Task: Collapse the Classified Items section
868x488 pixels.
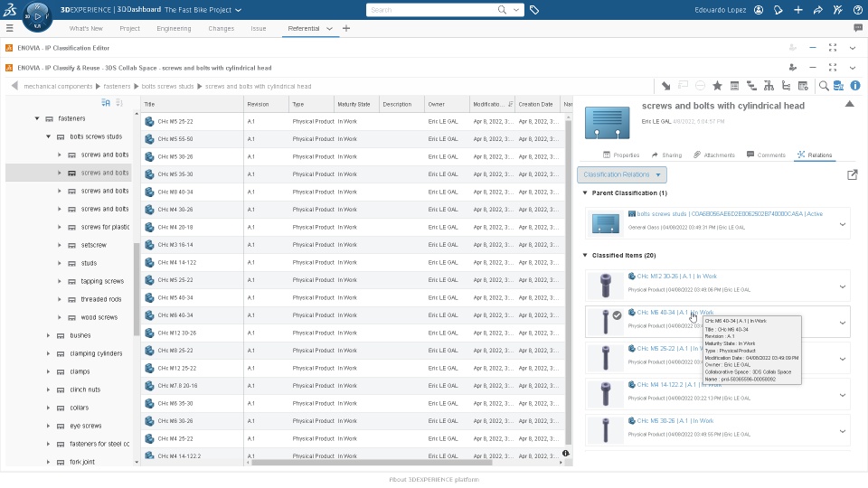Action: (585, 255)
